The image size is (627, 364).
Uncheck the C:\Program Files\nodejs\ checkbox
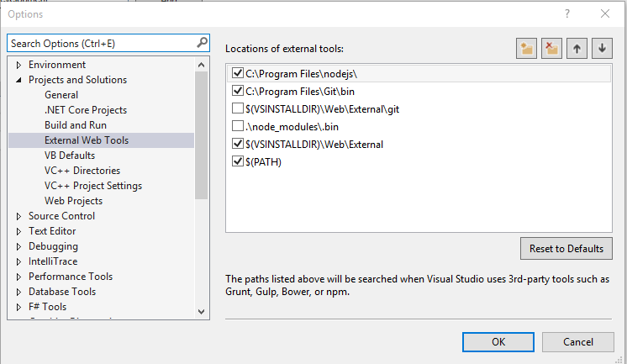[237, 74]
